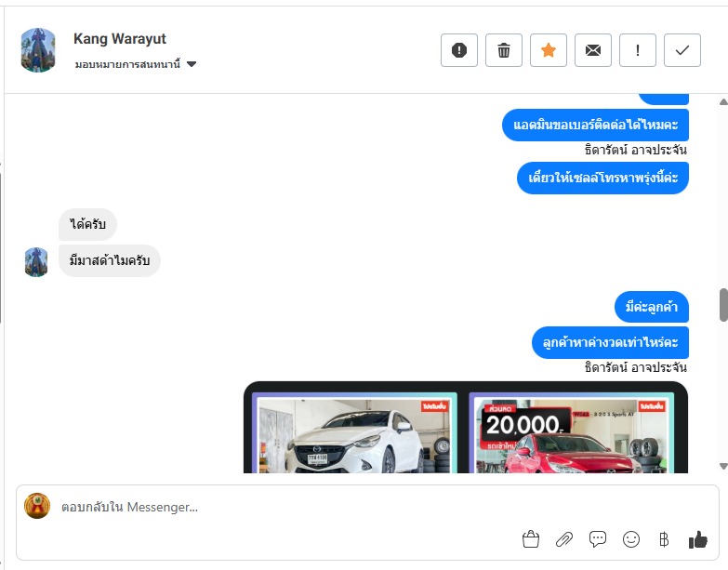Click 'มอบหมายการสนทนานี้' assign label
The image size is (728, 570).
point(127,64)
